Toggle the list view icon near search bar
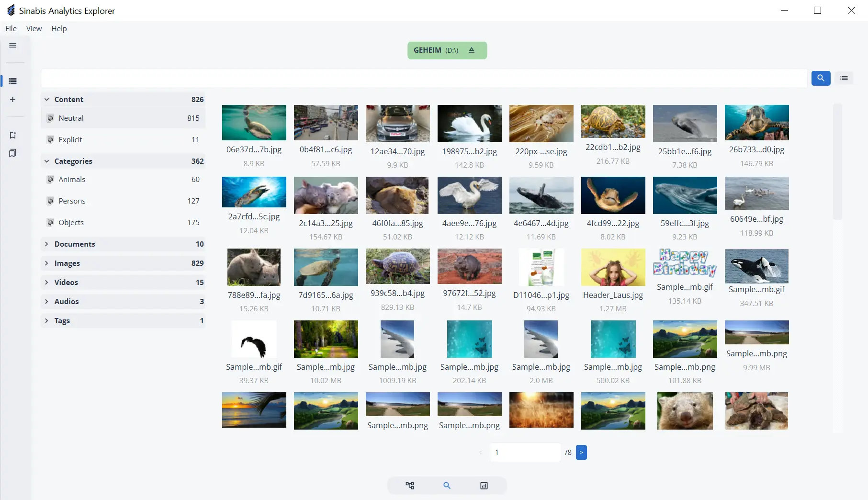Image resolution: width=868 pixels, height=500 pixels. [x=844, y=78]
